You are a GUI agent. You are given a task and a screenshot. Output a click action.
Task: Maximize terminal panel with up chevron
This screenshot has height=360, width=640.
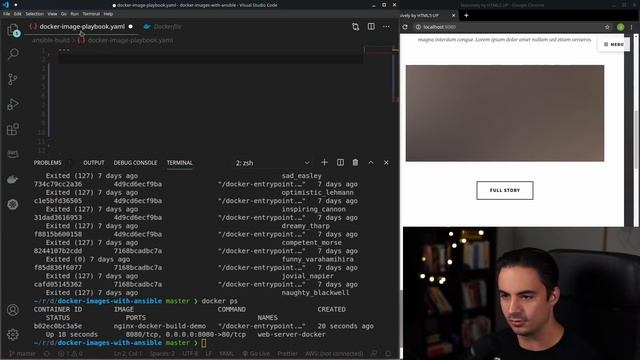point(371,162)
